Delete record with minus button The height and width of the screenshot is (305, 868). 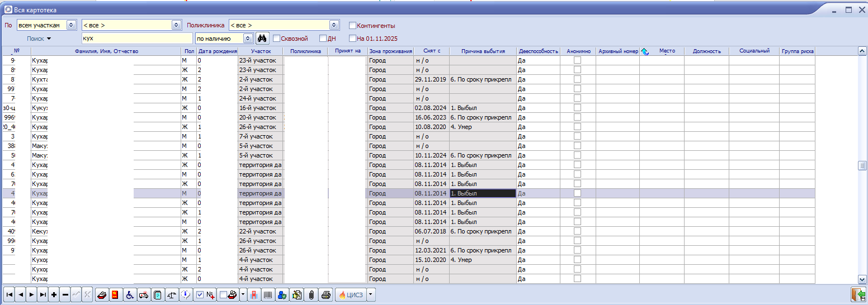pyautogui.click(x=65, y=295)
